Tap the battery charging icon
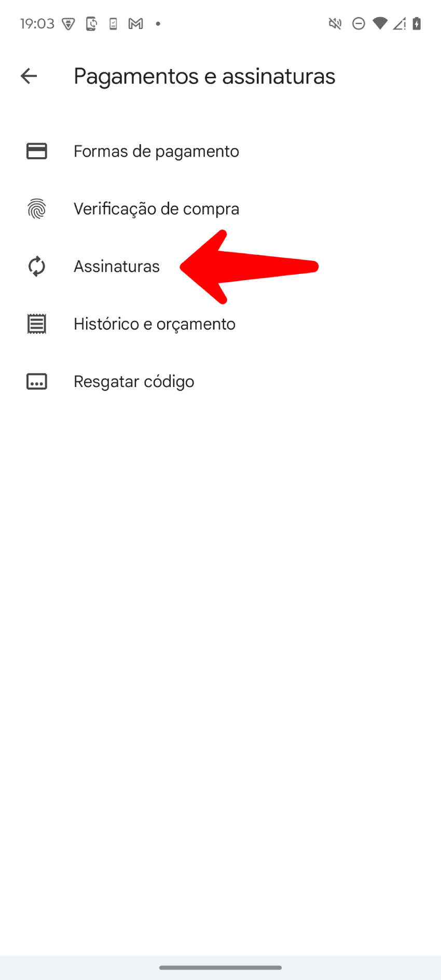Image resolution: width=441 pixels, height=980 pixels. point(417,24)
